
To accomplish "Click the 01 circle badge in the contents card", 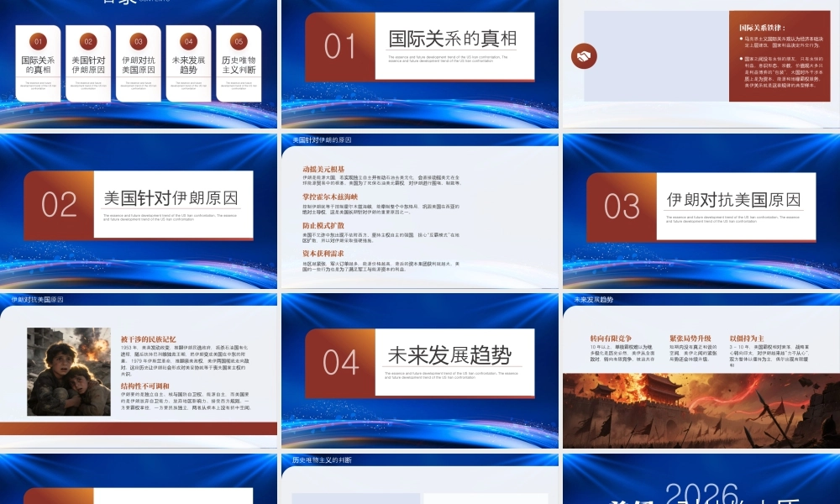I will point(38,41).
